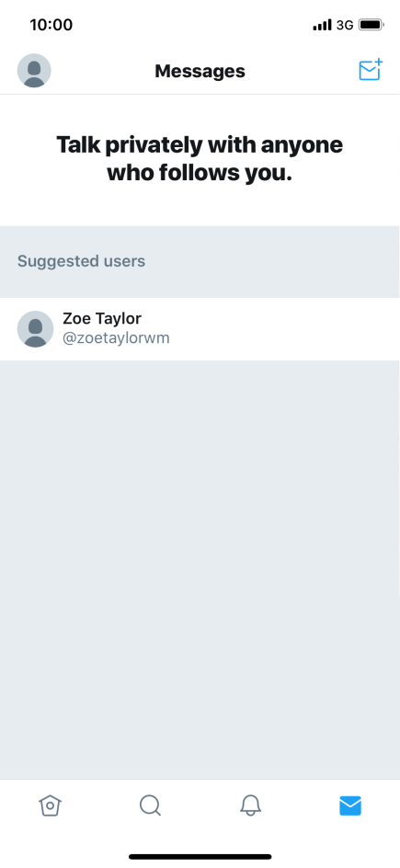Screen dimensions: 400x868
Task: Tap the signal strength bars
Action: (x=322, y=25)
